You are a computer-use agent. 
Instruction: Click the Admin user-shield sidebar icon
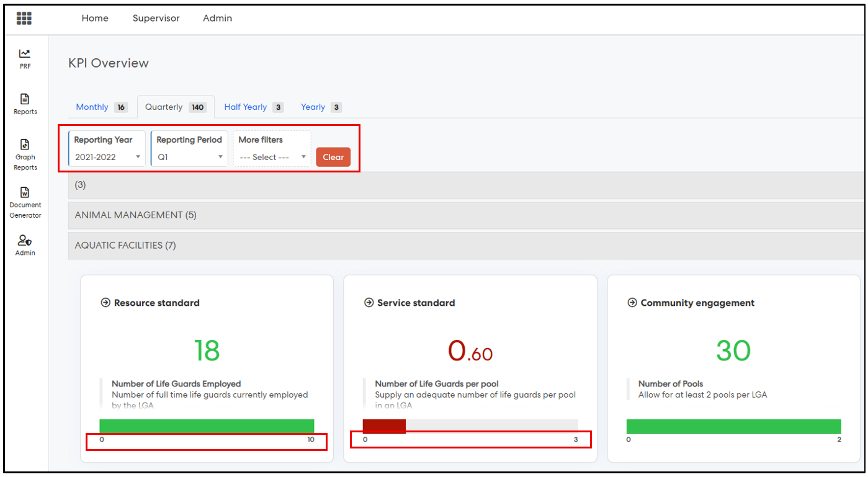pos(25,240)
